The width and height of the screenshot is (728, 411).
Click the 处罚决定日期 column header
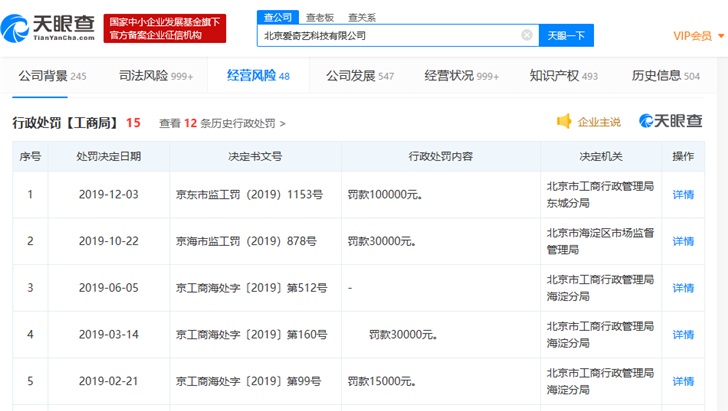[109, 157]
